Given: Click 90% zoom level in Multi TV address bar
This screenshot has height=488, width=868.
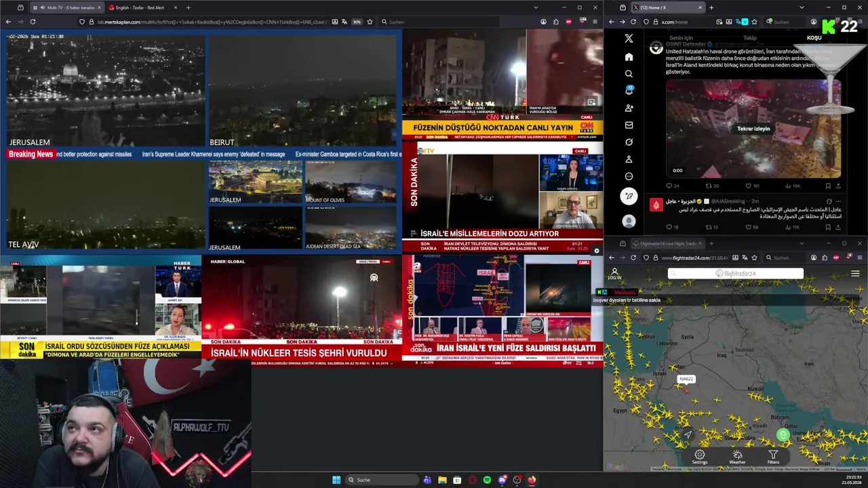Looking at the screenshot, I should click(357, 22).
